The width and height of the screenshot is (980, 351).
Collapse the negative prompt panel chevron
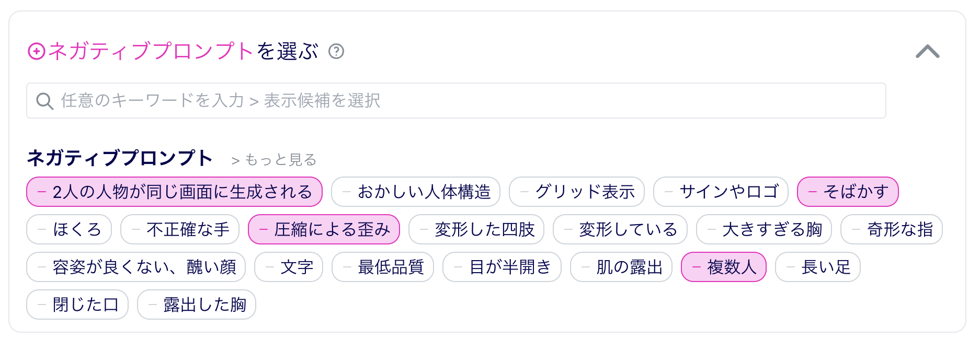coord(927,52)
